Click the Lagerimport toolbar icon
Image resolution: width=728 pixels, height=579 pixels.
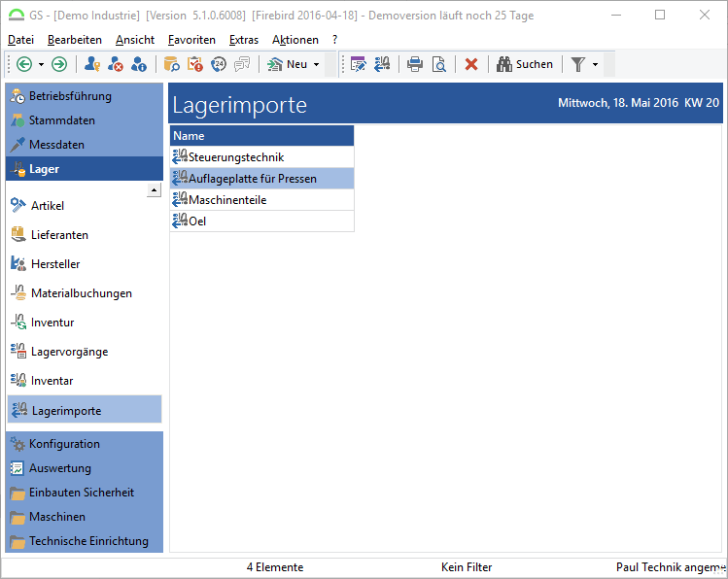click(382, 64)
